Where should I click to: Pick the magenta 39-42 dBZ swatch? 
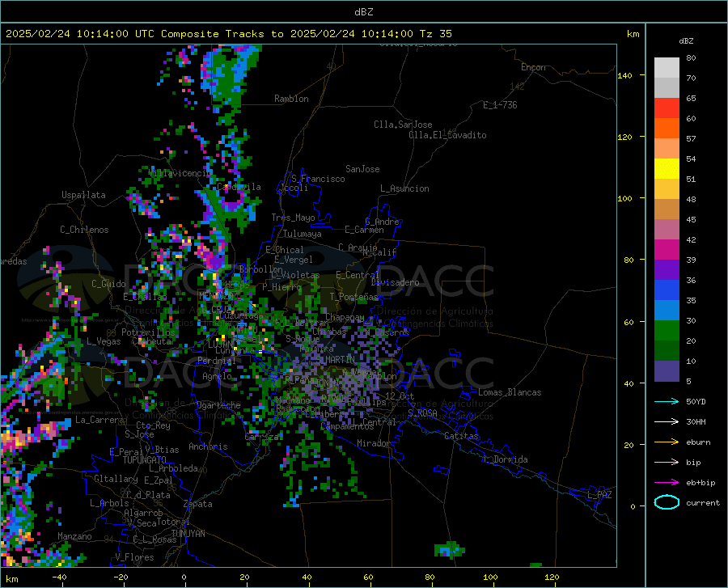[667, 250]
